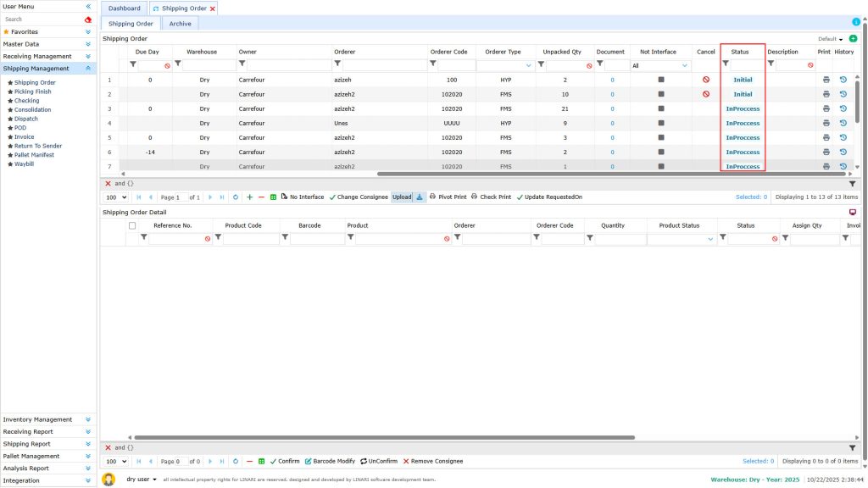Open the Default layout dropdown
Screen dimensions: 868x488
pos(842,39)
